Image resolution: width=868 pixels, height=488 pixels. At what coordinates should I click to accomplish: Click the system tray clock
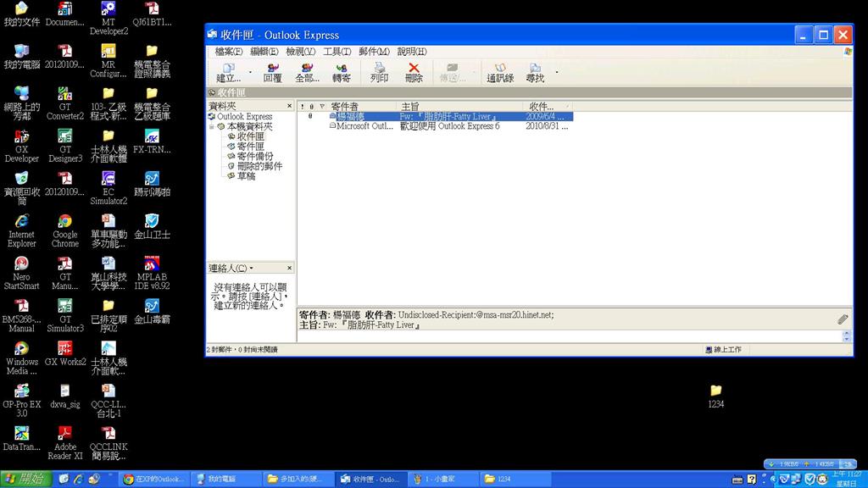point(847,479)
